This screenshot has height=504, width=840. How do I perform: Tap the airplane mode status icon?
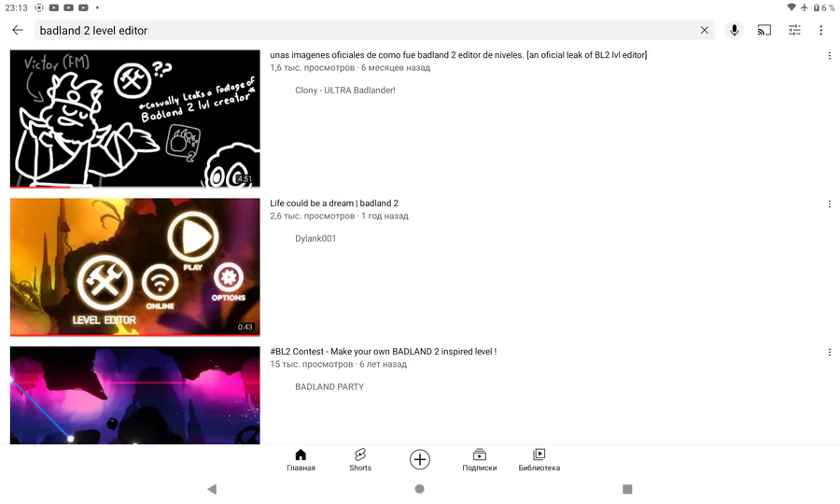click(x=805, y=7)
